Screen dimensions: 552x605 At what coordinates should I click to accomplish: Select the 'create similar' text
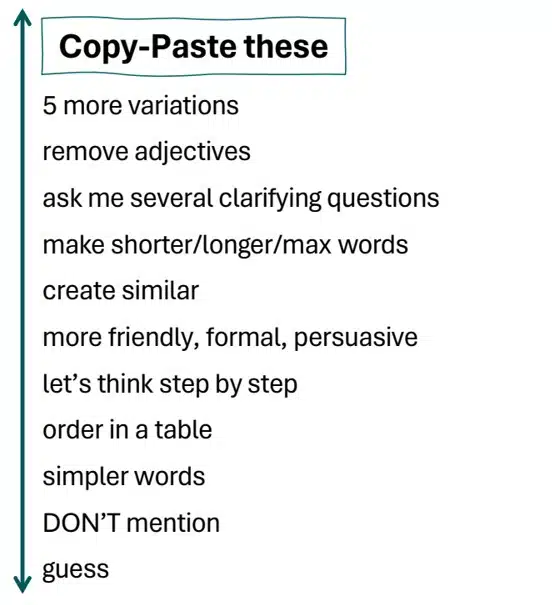121,291
